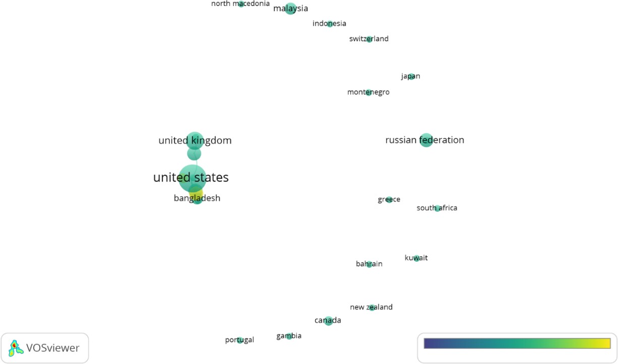Select the Bahrain node
Screen dimensions: 618x364
pyautogui.click(x=369, y=264)
